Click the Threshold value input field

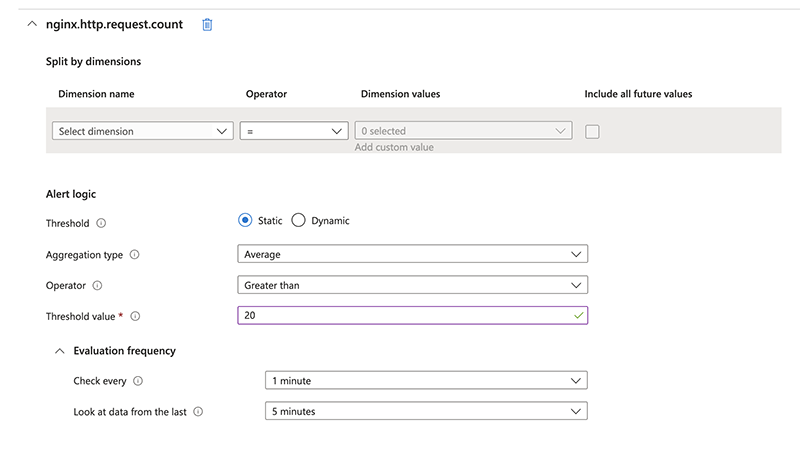point(400,316)
